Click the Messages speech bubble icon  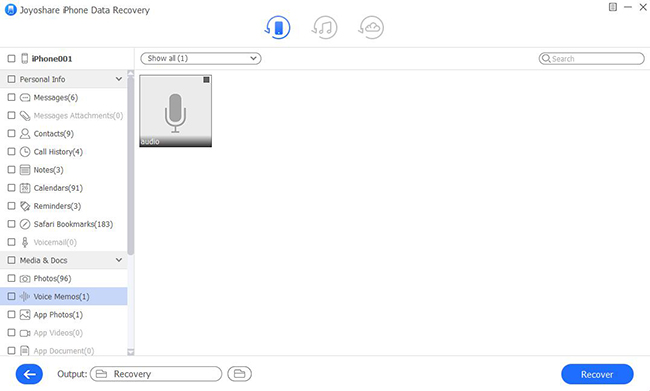click(25, 97)
